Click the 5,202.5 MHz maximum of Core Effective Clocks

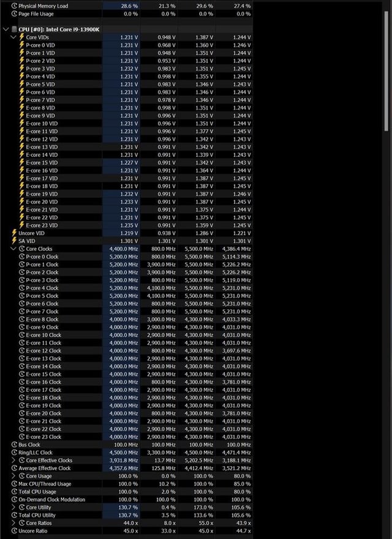click(198, 460)
